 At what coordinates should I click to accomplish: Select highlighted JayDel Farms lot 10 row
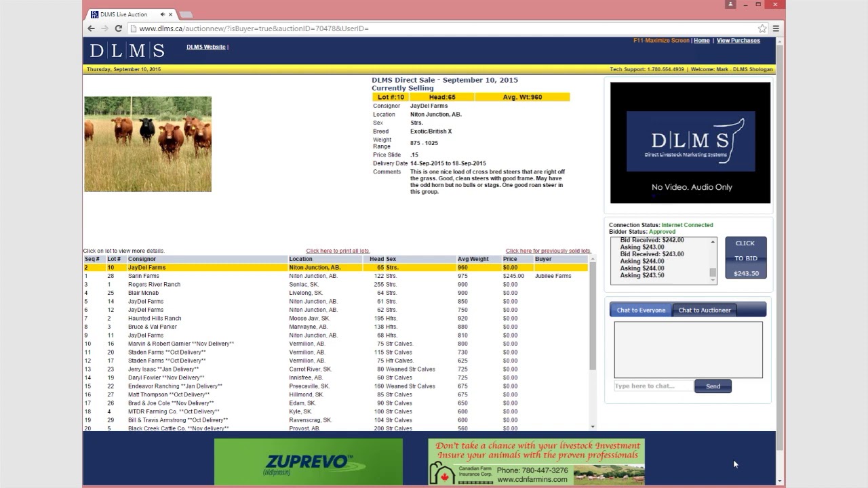click(x=336, y=268)
